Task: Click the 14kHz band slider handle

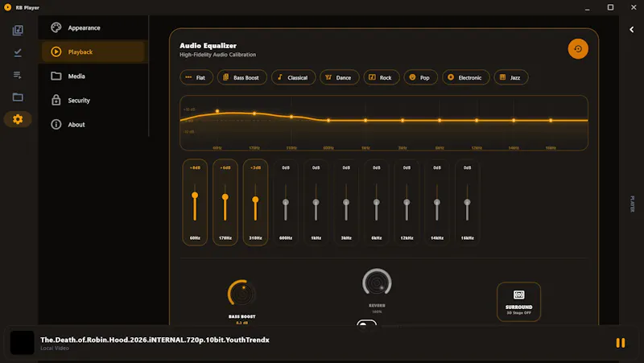Action: click(437, 202)
